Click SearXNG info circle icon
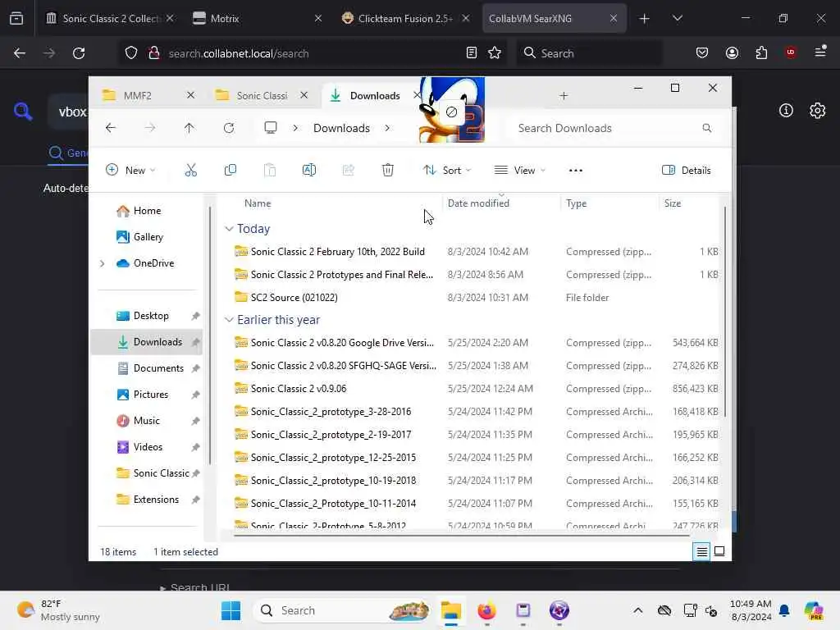 [786, 111]
